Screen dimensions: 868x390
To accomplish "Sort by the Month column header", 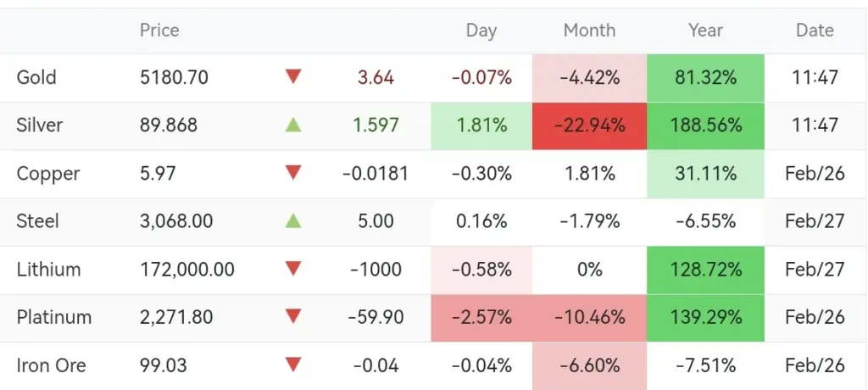I will pyautogui.click(x=589, y=31).
